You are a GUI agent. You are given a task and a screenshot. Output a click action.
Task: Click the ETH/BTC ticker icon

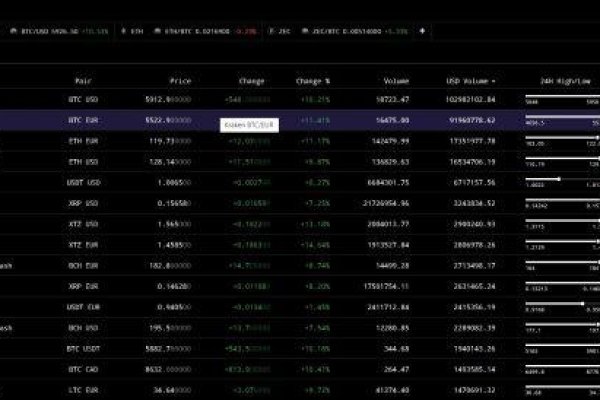coord(156,31)
